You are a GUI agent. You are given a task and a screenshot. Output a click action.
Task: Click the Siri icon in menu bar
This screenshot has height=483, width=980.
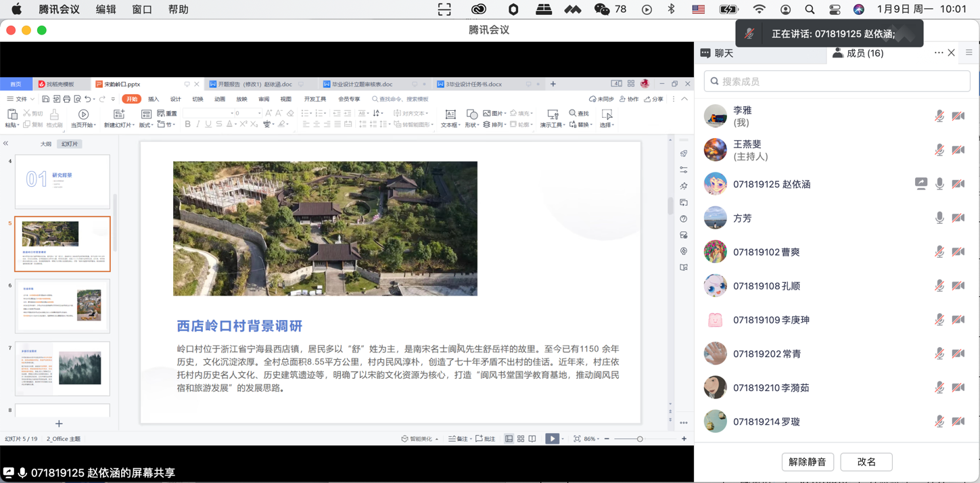[x=858, y=9]
